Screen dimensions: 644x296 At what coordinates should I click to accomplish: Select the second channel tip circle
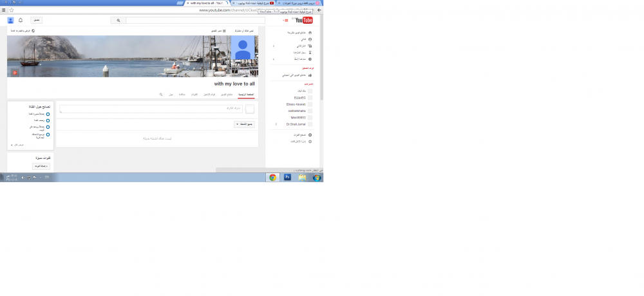pos(48,120)
